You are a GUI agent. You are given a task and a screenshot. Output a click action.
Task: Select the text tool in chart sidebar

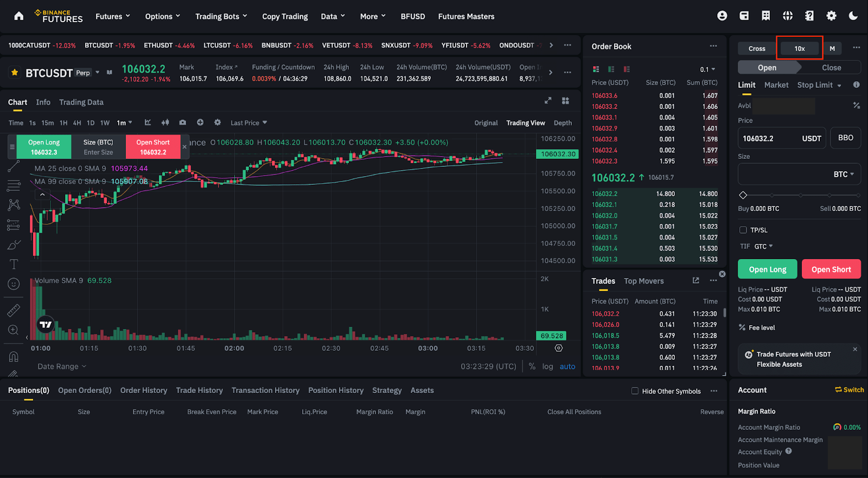point(14,264)
